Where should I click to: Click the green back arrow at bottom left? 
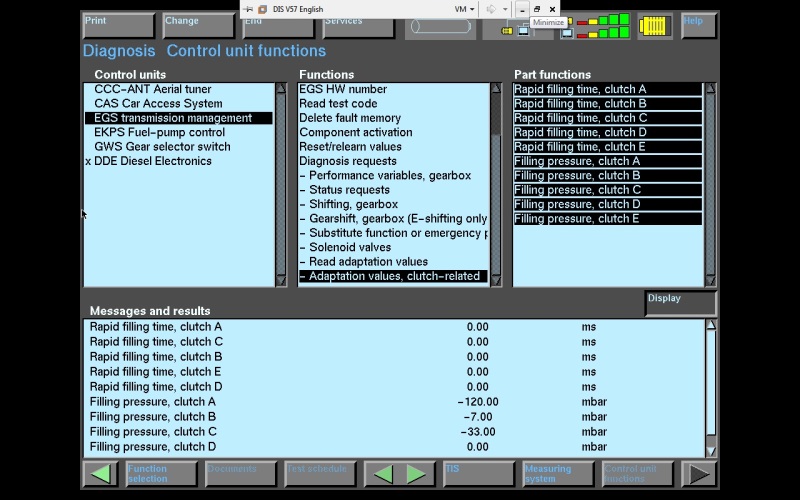point(101,474)
